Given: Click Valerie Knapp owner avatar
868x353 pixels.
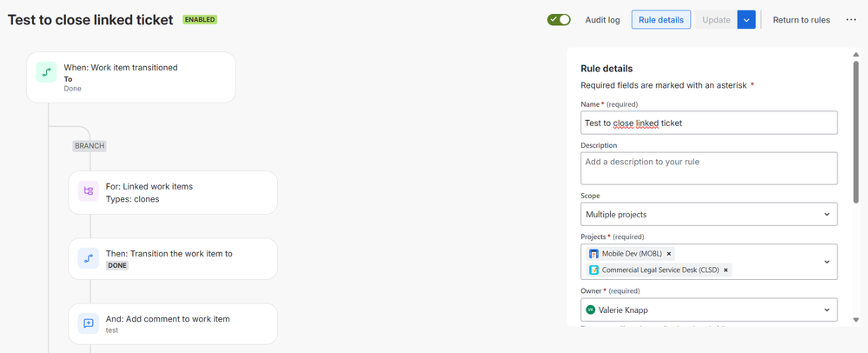Looking at the screenshot, I should tap(590, 310).
